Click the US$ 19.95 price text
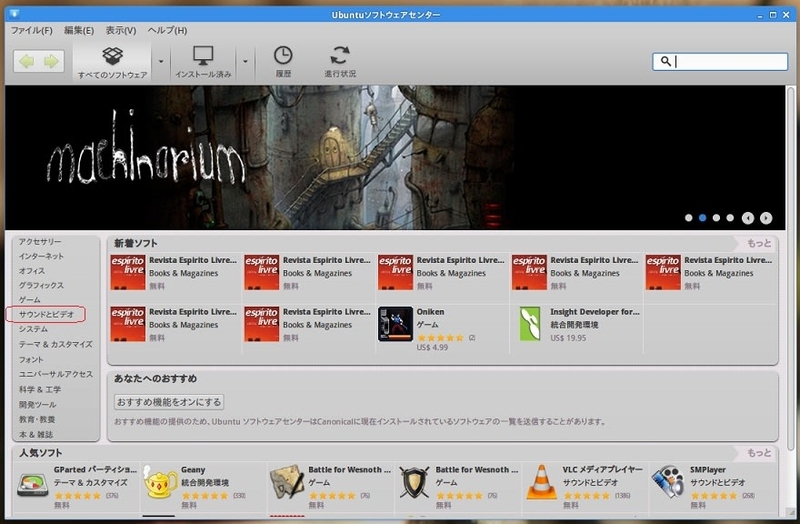The width and height of the screenshot is (800, 524). (x=568, y=338)
